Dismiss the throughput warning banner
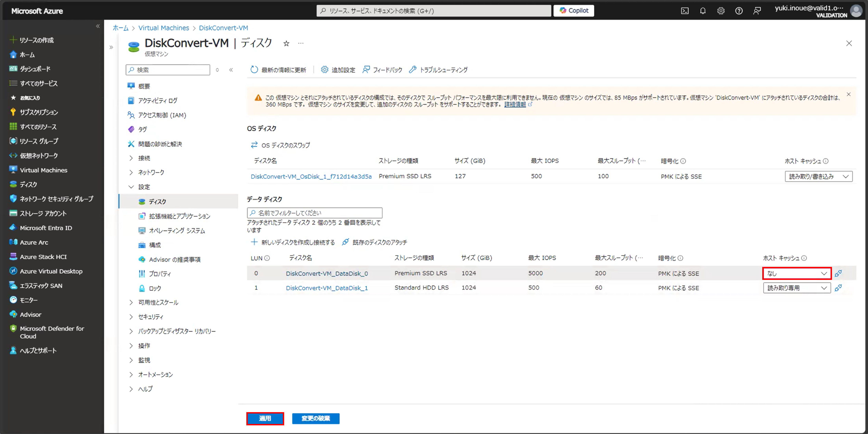Image resolution: width=868 pixels, height=434 pixels. tap(849, 94)
